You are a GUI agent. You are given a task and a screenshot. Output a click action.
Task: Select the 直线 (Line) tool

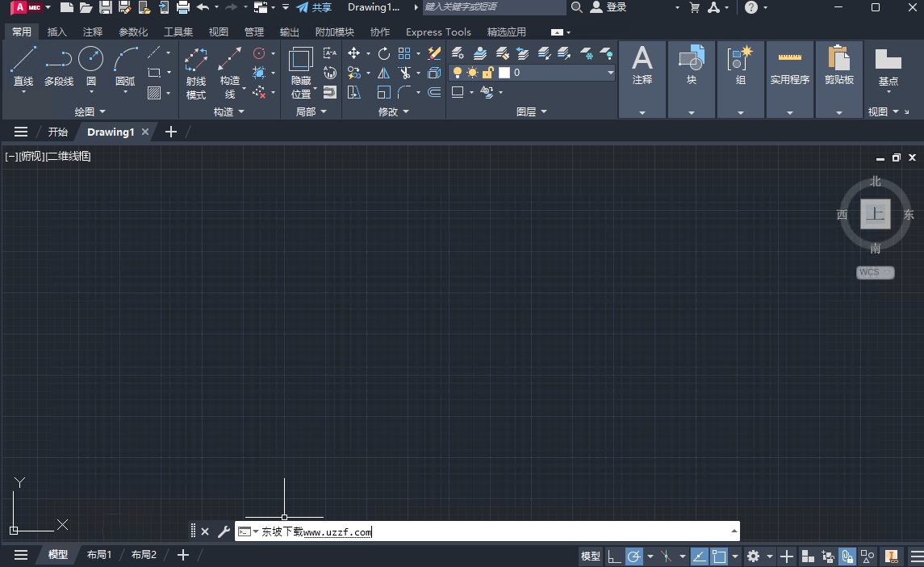pos(23,67)
